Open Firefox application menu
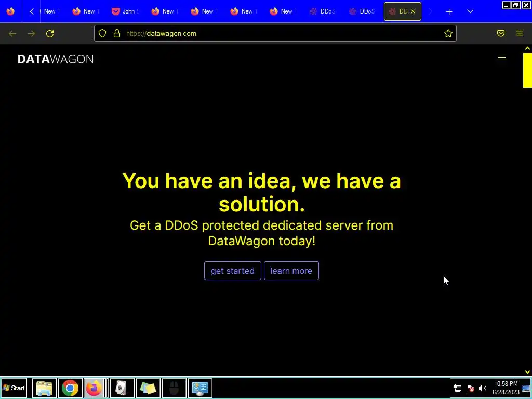Image resolution: width=532 pixels, height=399 pixels. pyautogui.click(x=520, y=33)
